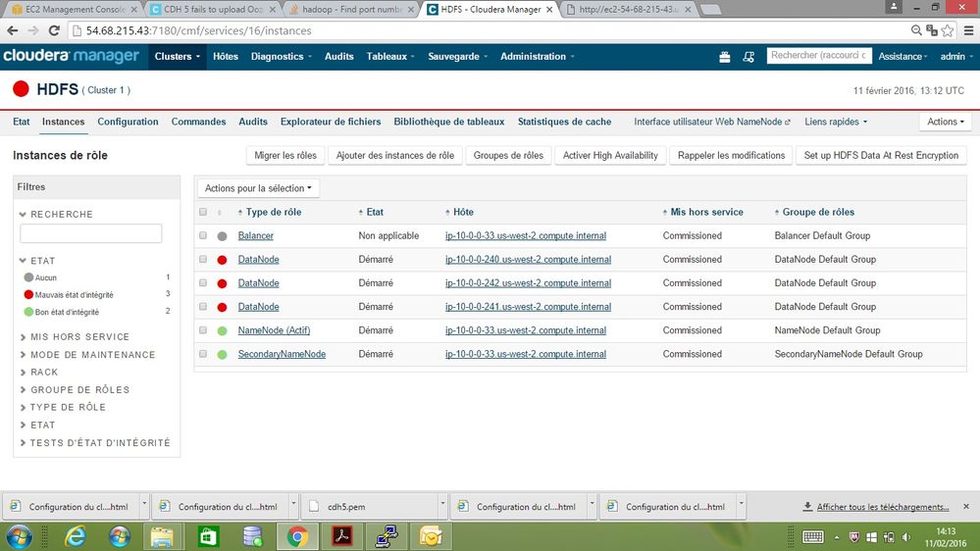Reload the page with the refresh icon

54,30
